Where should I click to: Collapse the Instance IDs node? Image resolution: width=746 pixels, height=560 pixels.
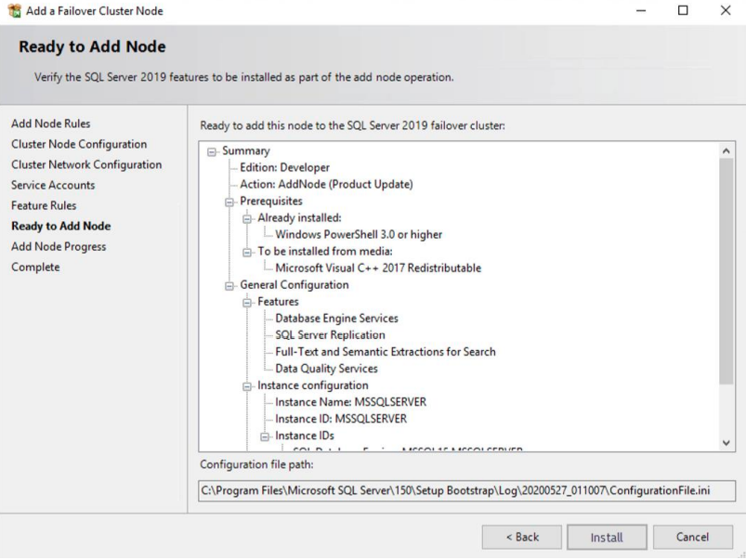click(265, 436)
